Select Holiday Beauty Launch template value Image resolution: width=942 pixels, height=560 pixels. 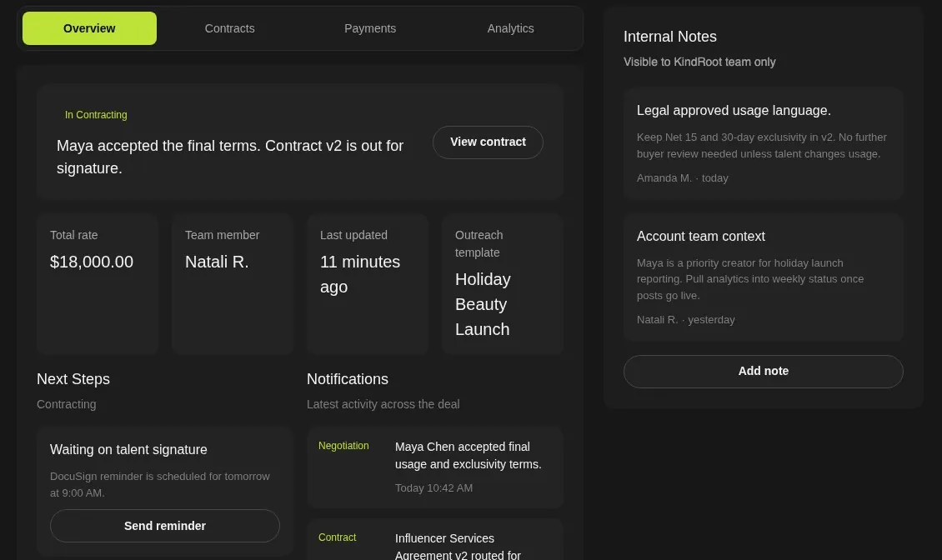pyautogui.click(x=483, y=304)
